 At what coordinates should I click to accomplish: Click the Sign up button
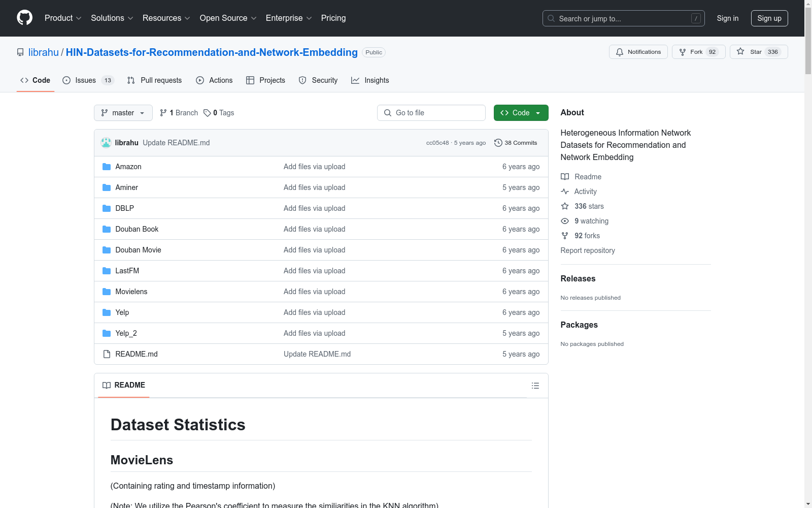[x=769, y=18]
